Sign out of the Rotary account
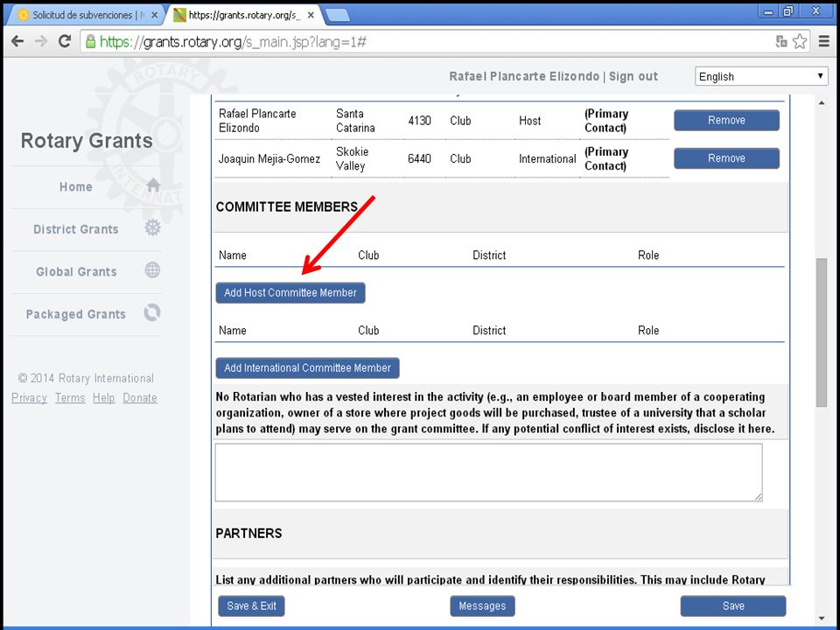Image resolution: width=840 pixels, height=630 pixels. coord(633,77)
